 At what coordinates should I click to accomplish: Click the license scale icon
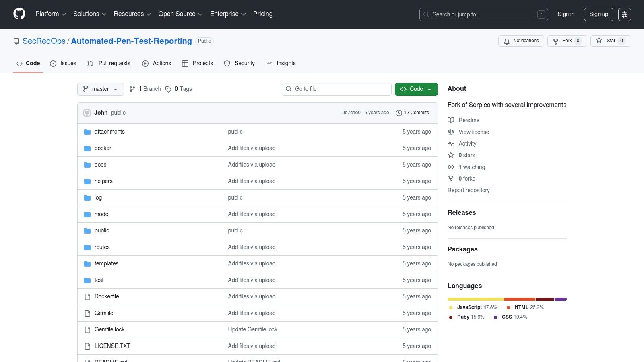[x=451, y=132]
